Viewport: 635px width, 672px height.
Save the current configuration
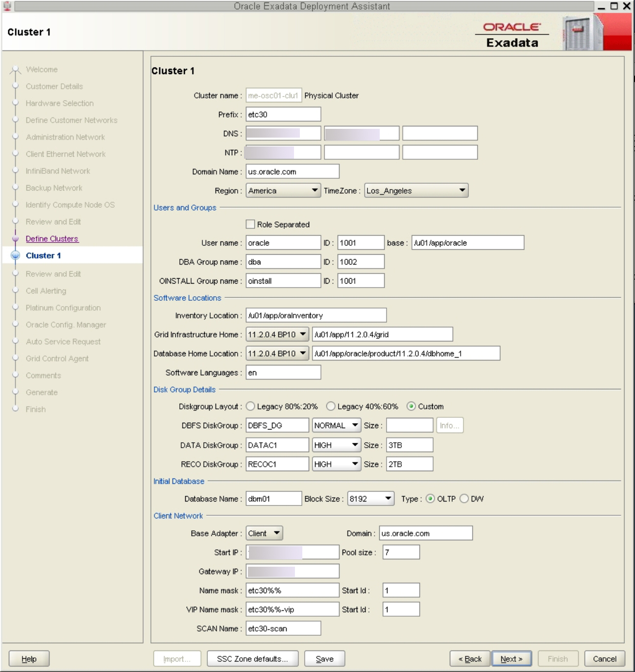point(325,659)
